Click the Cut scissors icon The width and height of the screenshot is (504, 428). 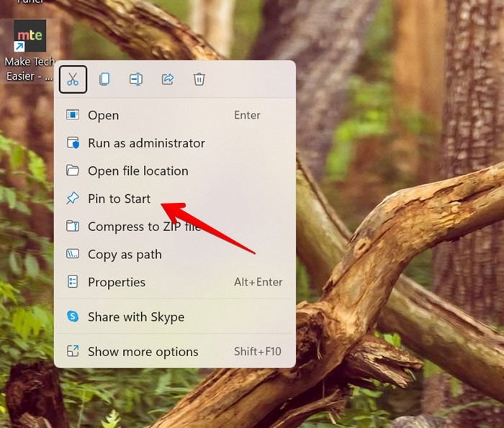click(x=73, y=79)
